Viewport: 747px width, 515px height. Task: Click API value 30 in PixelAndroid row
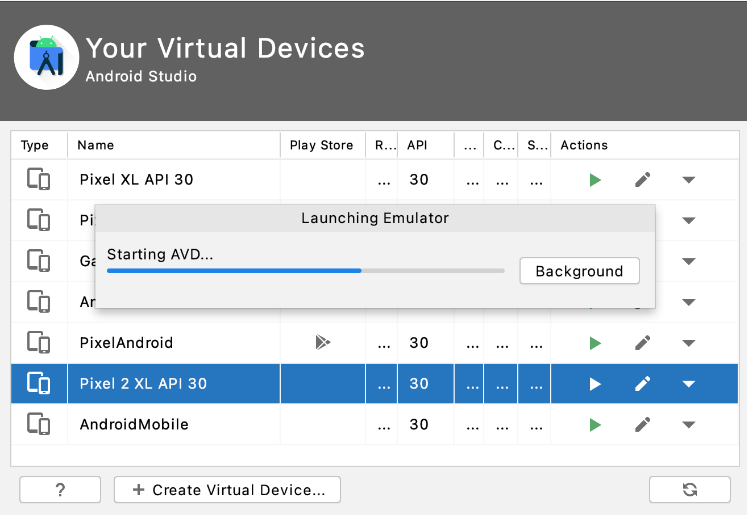tap(419, 343)
